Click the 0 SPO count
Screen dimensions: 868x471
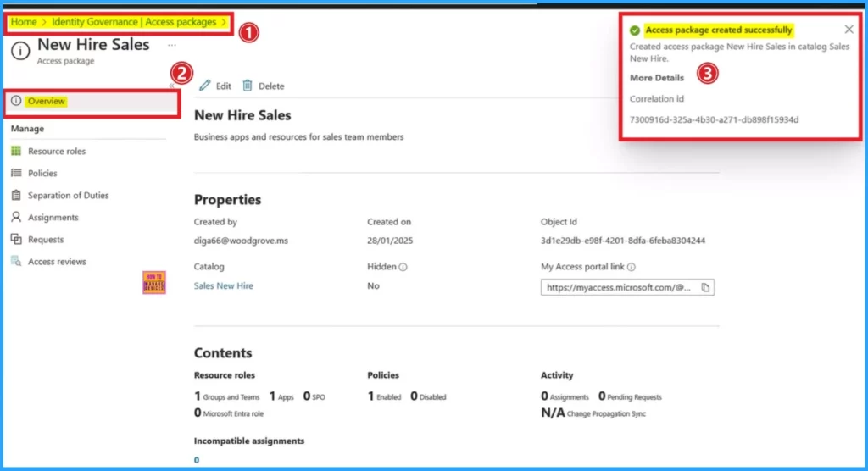click(314, 396)
